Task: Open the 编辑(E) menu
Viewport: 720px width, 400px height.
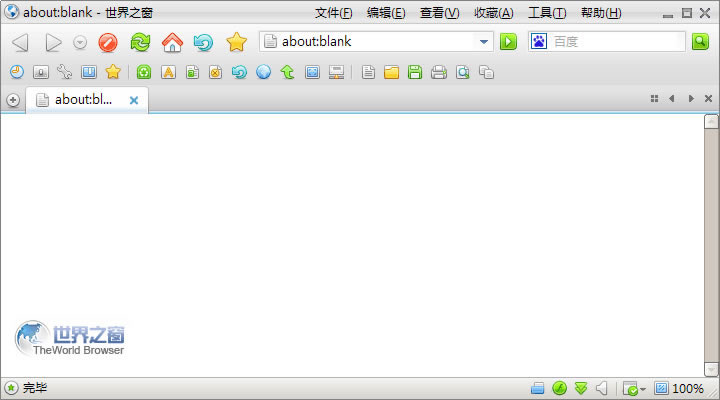Action: pyautogui.click(x=386, y=13)
